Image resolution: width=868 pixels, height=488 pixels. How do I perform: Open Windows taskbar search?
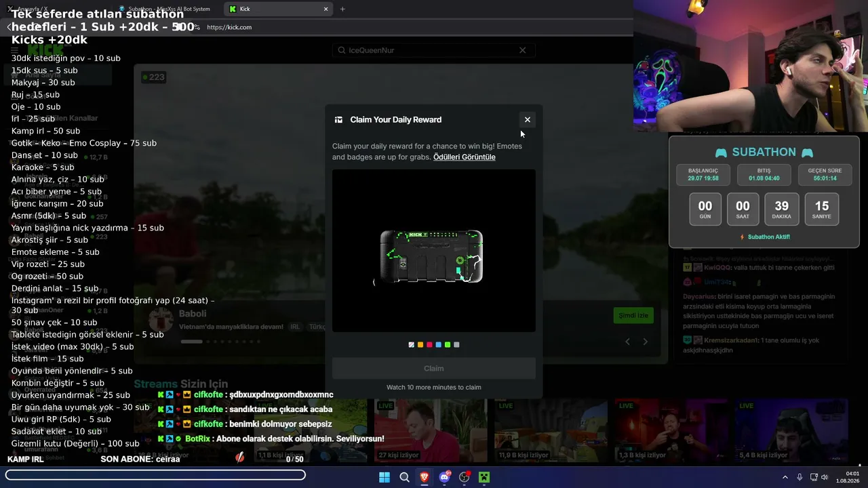point(404,477)
